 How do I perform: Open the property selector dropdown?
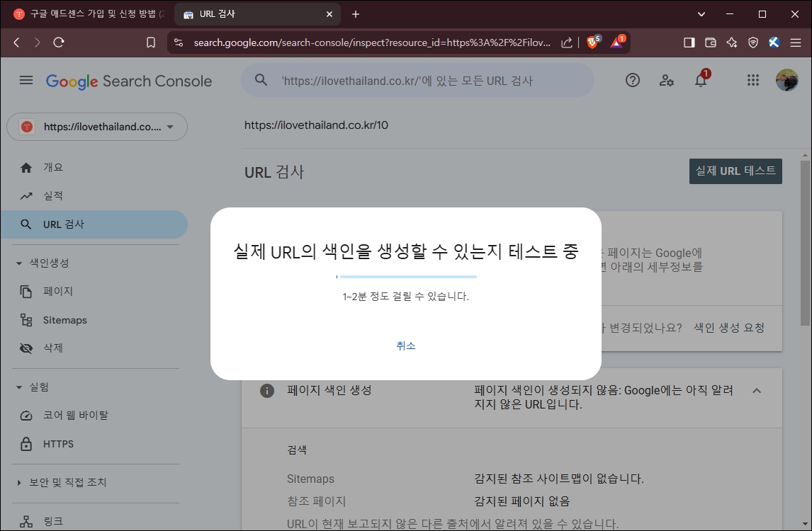(97, 127)
